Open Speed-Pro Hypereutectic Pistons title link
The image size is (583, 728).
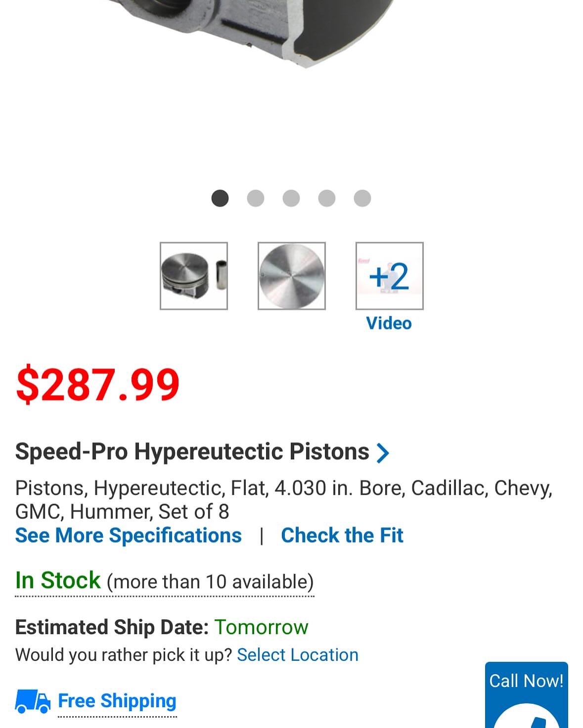(x=192, y=451)
